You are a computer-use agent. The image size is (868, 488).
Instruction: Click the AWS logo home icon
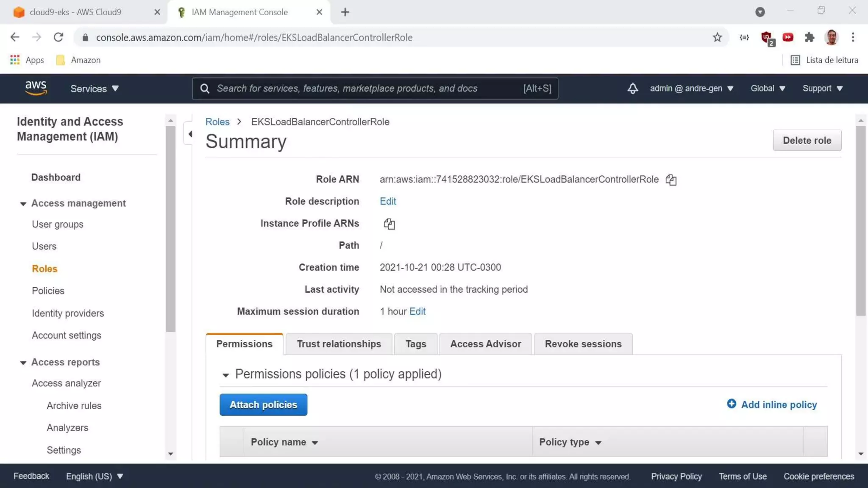pyautogui.click(x=36, y=88)
